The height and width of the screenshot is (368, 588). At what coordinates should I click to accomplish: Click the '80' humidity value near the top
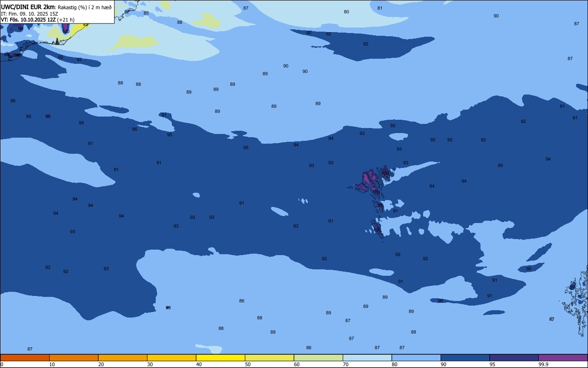[x=346, y=12]
